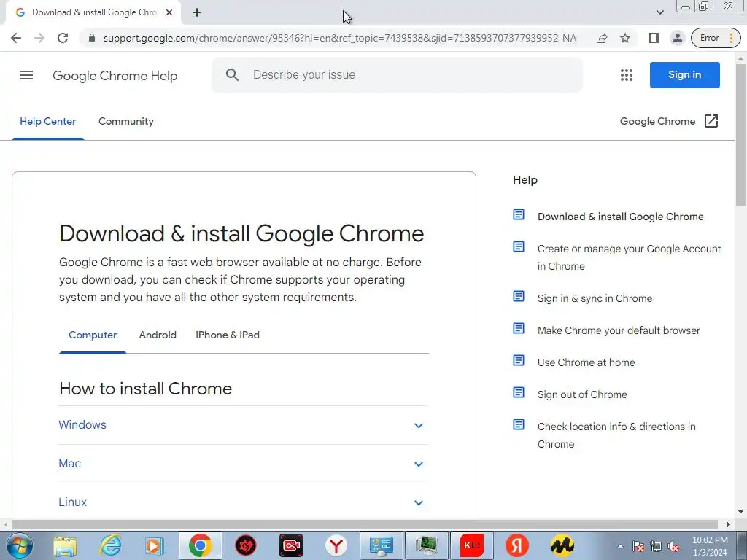Open the yellow squiggle taskbar icon

pos(562,545)
